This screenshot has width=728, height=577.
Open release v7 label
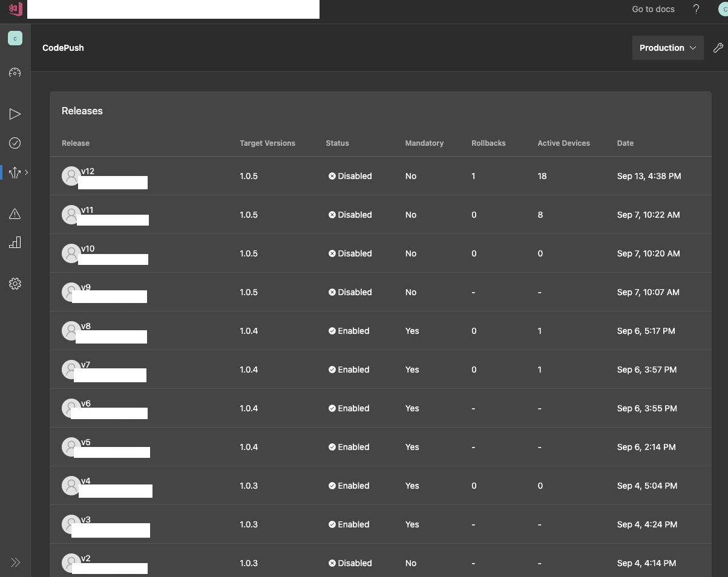point(86,365)
